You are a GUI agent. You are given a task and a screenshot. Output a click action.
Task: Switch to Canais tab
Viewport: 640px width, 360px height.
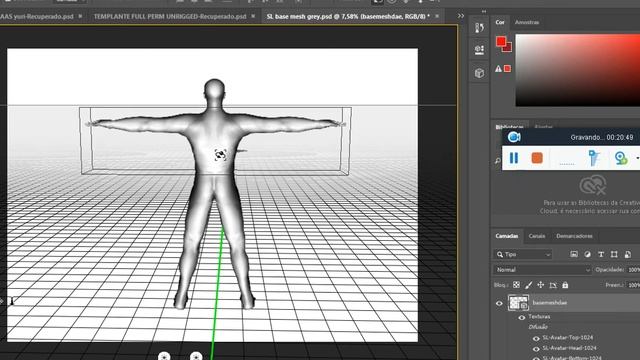(x=537, y=236)
